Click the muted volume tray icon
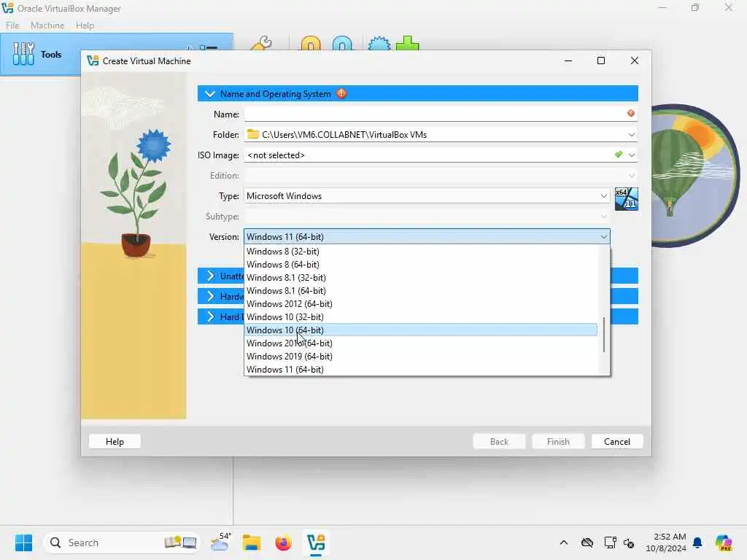 coord(629,542)
